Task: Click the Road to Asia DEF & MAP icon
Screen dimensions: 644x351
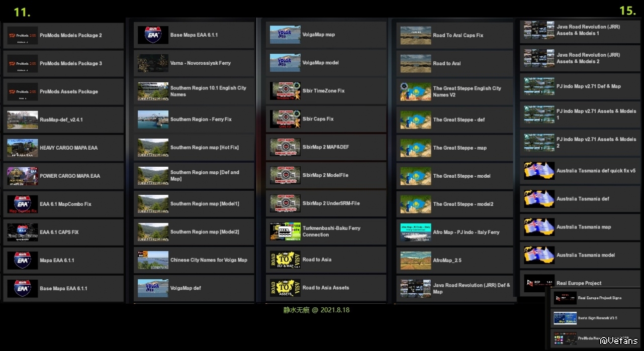Action: [285, 260]
